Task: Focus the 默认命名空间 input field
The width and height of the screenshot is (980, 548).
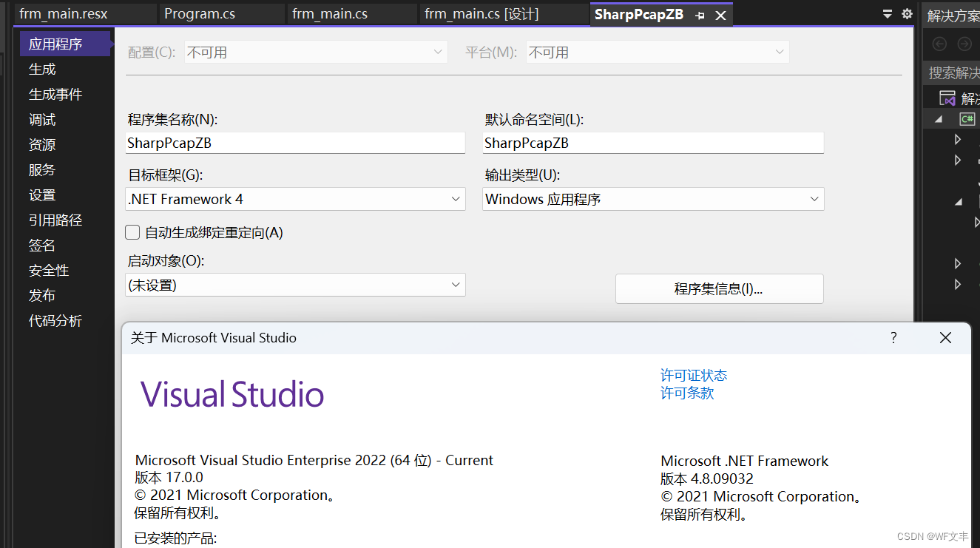Action: coord(653,143)
